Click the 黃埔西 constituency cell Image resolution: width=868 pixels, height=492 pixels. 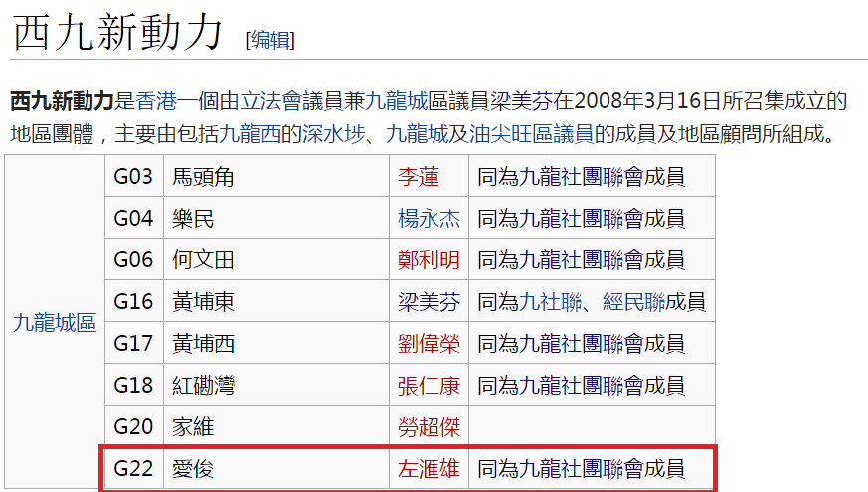click(276, 343)
